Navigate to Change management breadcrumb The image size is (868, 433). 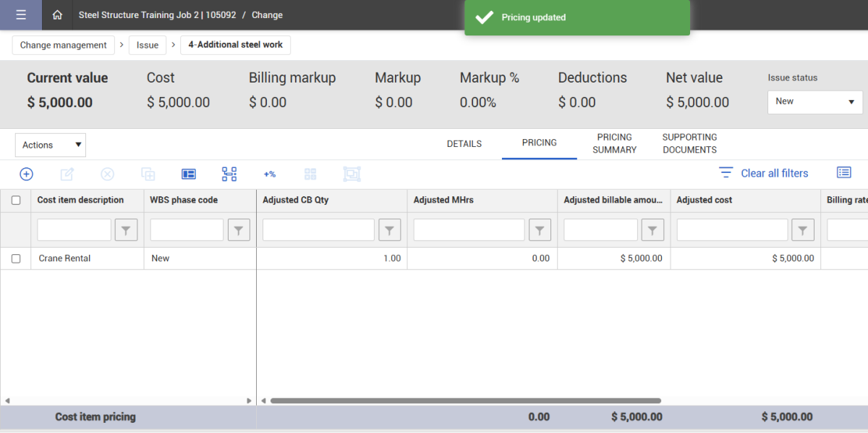[x=64, y=45]
